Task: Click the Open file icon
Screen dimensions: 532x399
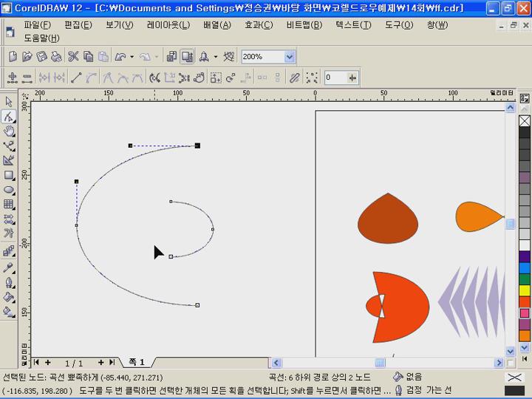Action: point(27,56)
